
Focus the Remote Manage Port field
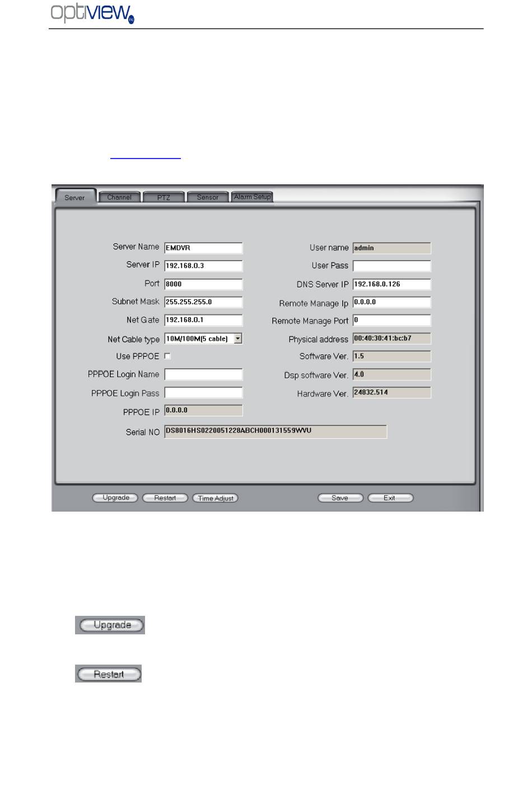point(392,320)
